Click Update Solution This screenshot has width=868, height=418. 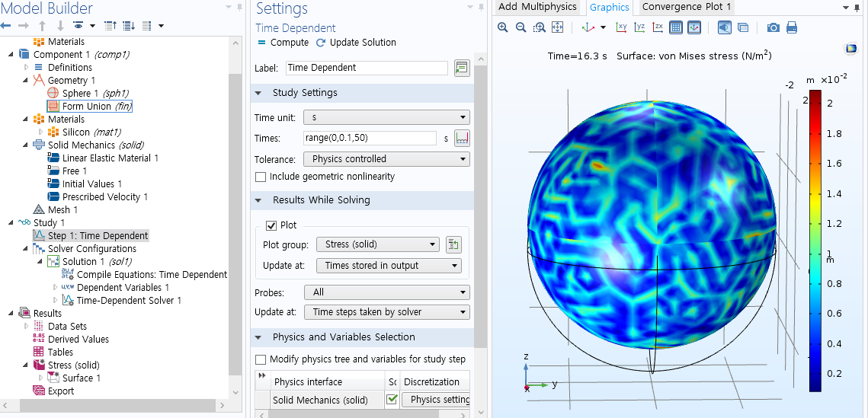(x=356, y=43)
